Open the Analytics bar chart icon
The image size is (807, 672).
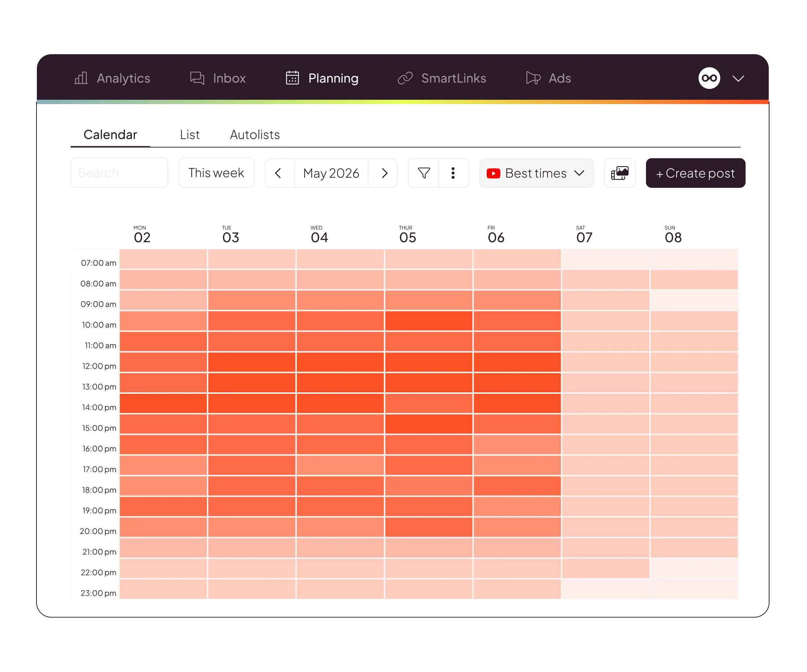tap(81, 78)
